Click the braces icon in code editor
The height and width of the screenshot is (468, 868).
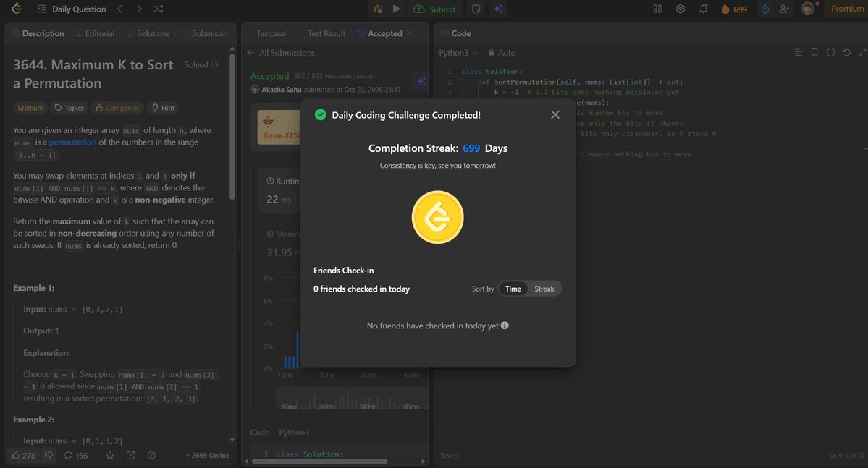[x=830, y=53]
